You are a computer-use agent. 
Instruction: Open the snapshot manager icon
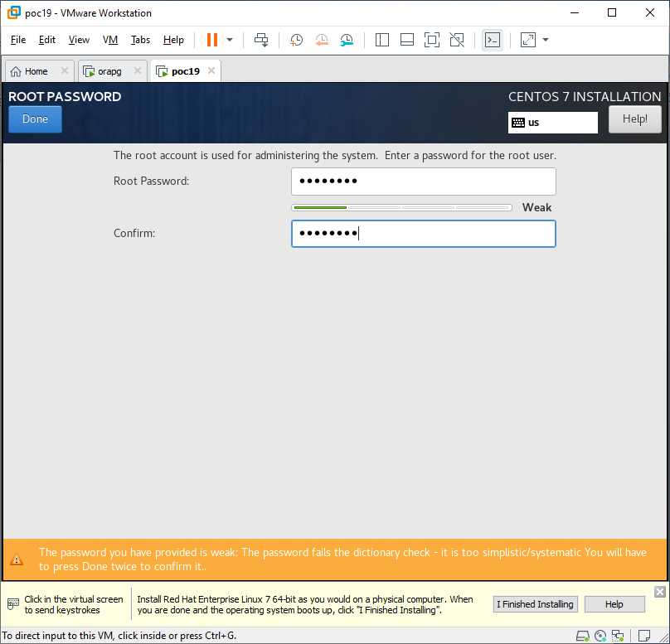pyautogui.click(x=347, y=40)
